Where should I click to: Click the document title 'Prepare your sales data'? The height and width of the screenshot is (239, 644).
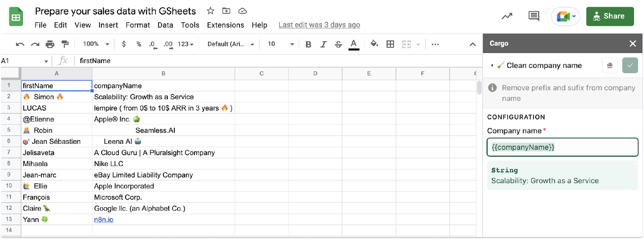coord(116,11)
